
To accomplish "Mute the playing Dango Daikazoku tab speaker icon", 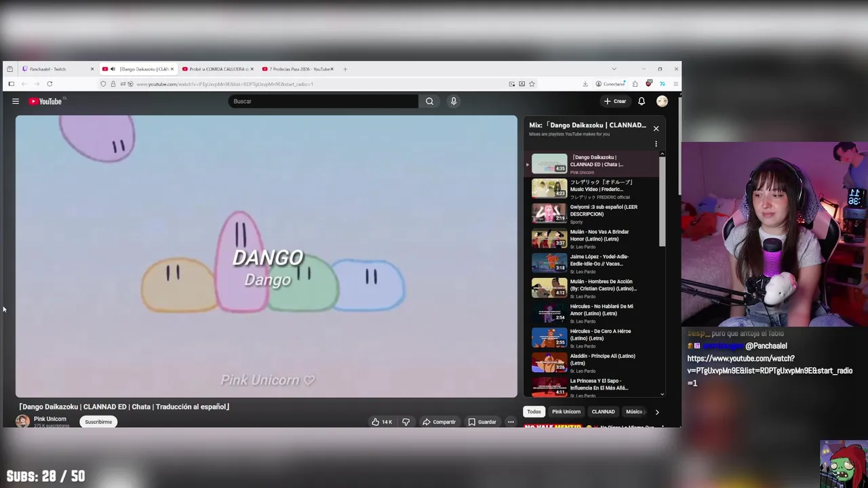I will [113, 69].
